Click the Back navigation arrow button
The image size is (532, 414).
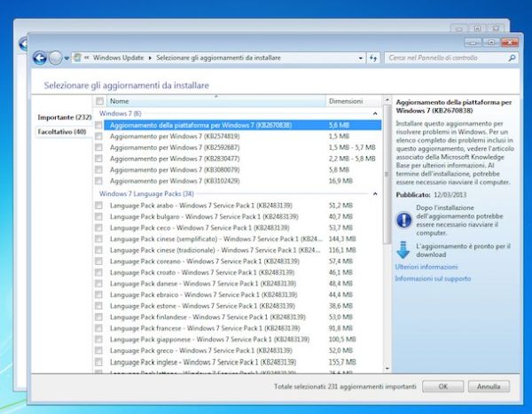coord(39,58)
